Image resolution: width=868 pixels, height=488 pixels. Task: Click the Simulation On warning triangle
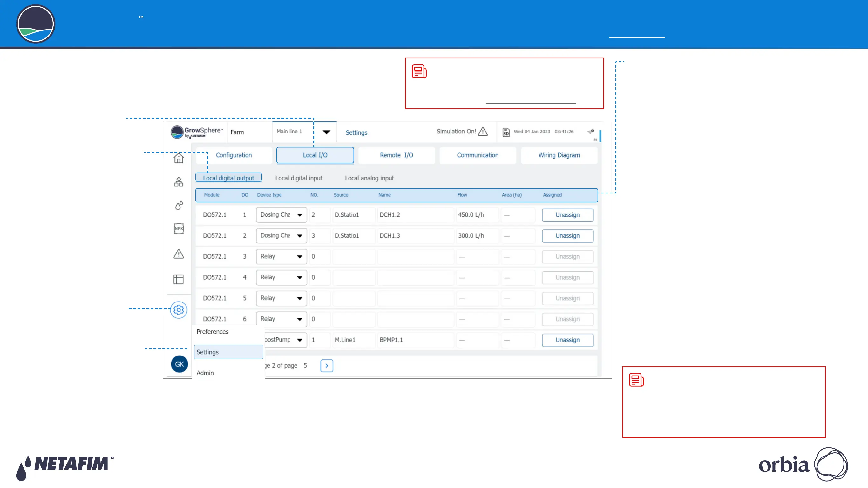point(483,132)
